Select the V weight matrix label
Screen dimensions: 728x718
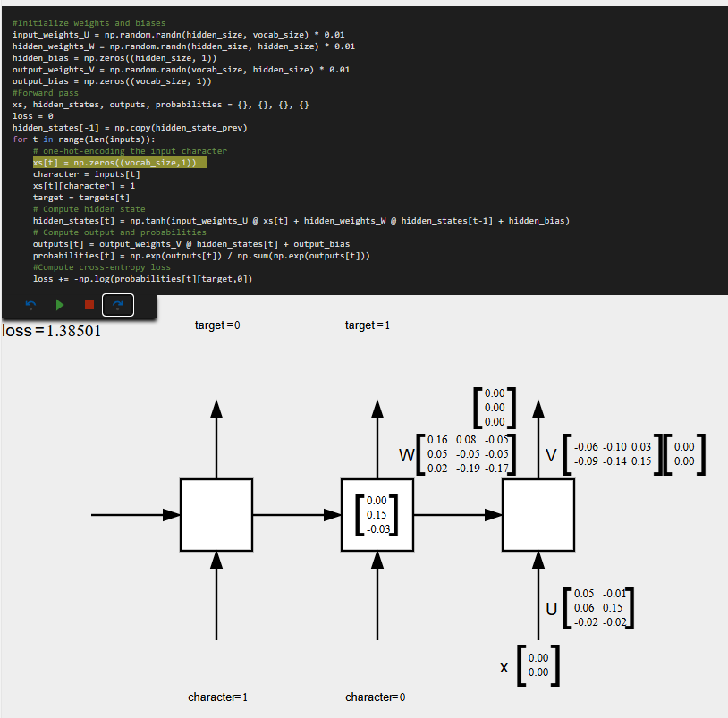552,454
